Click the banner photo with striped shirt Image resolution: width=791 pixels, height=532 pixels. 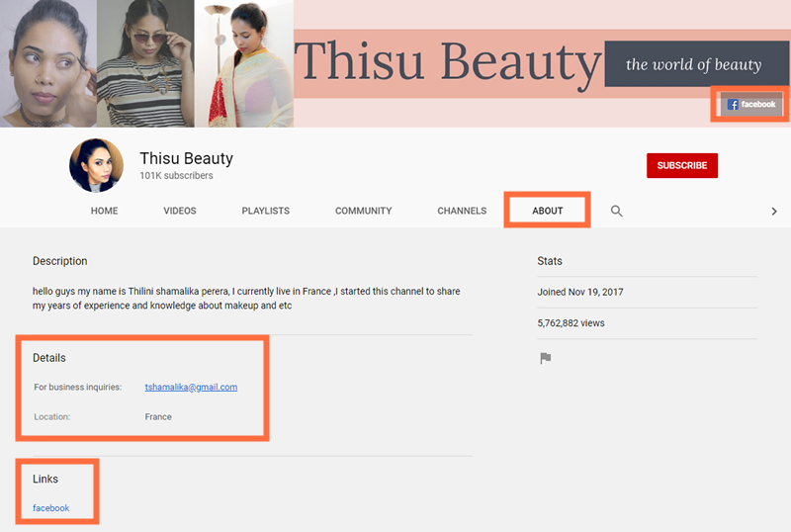(145, 63)
